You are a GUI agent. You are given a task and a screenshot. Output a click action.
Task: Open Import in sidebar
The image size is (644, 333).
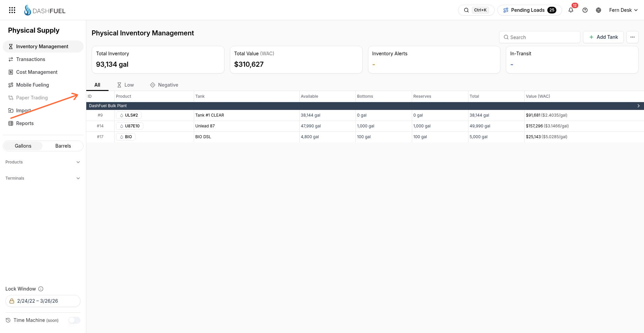click(x=43, y=111)
